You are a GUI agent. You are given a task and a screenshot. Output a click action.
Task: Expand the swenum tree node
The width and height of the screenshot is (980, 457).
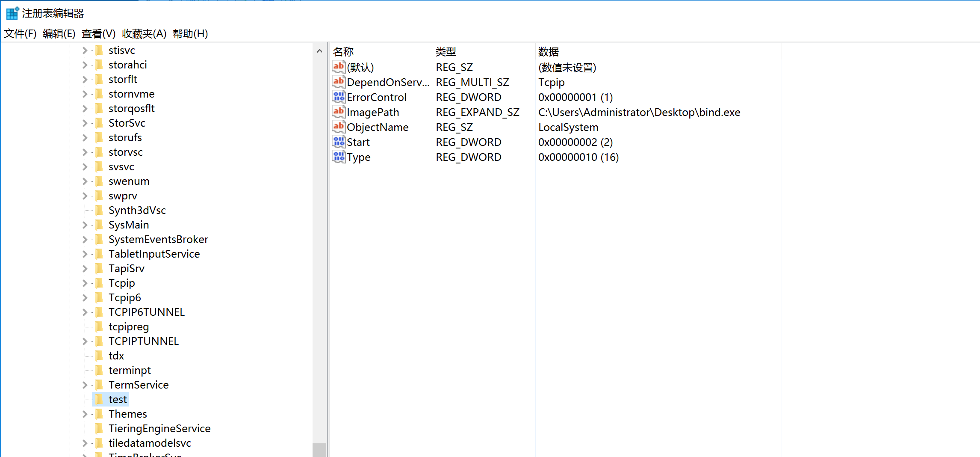tap(85, 181)
